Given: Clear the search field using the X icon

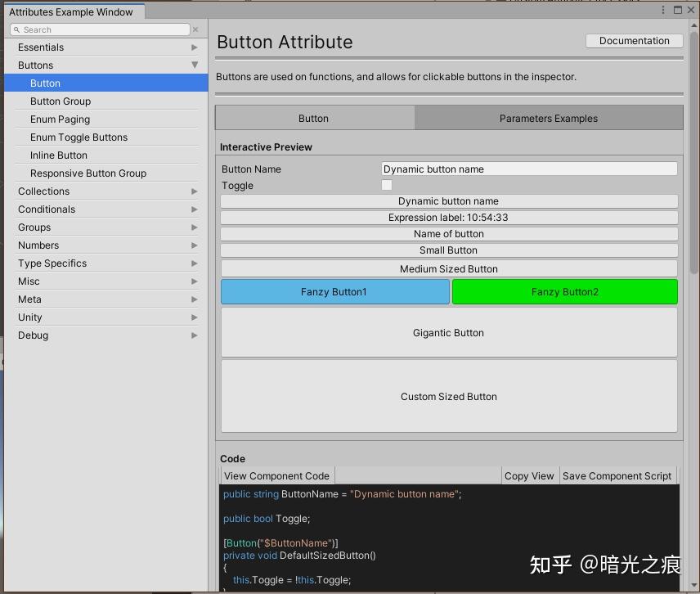Looking at the screenshot, I should (195, 29).
